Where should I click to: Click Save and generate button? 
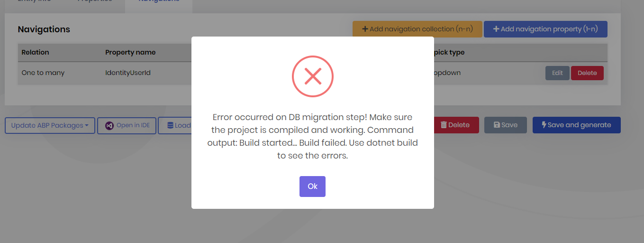(x=576, y=125)
